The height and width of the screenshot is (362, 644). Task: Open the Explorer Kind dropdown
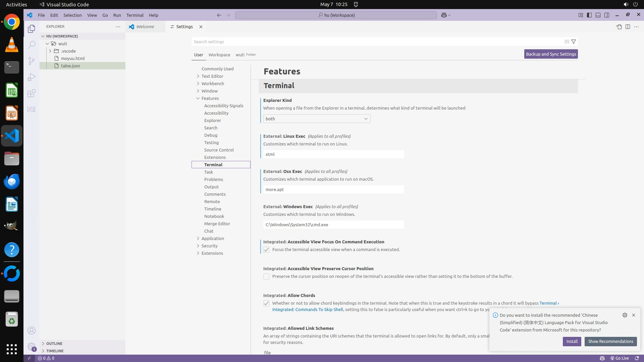[317, 119]
